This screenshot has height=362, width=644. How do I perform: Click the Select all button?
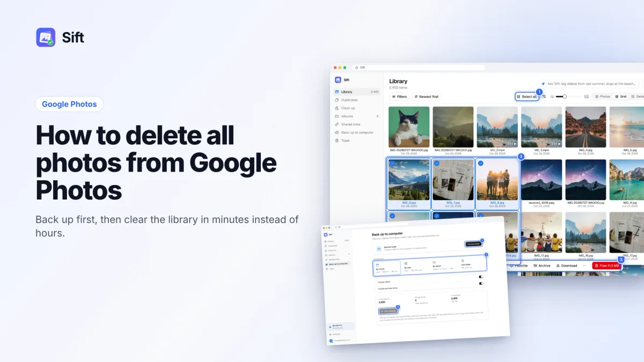[x=527, y=97]
